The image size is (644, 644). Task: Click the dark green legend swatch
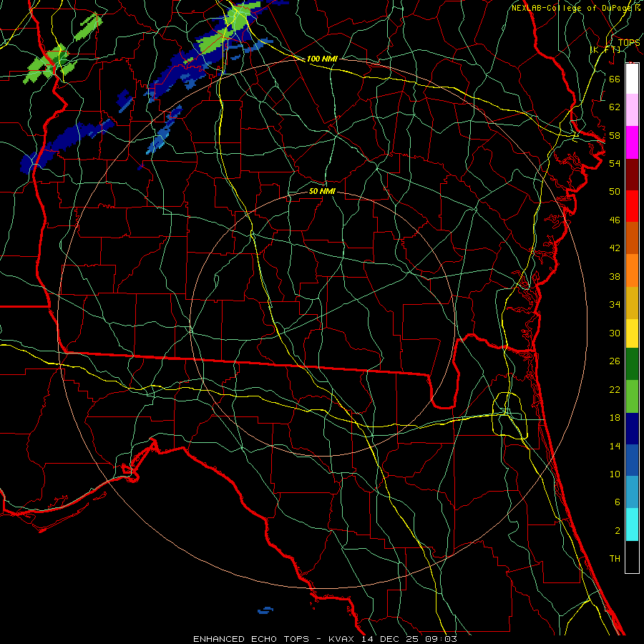(632, 364)
